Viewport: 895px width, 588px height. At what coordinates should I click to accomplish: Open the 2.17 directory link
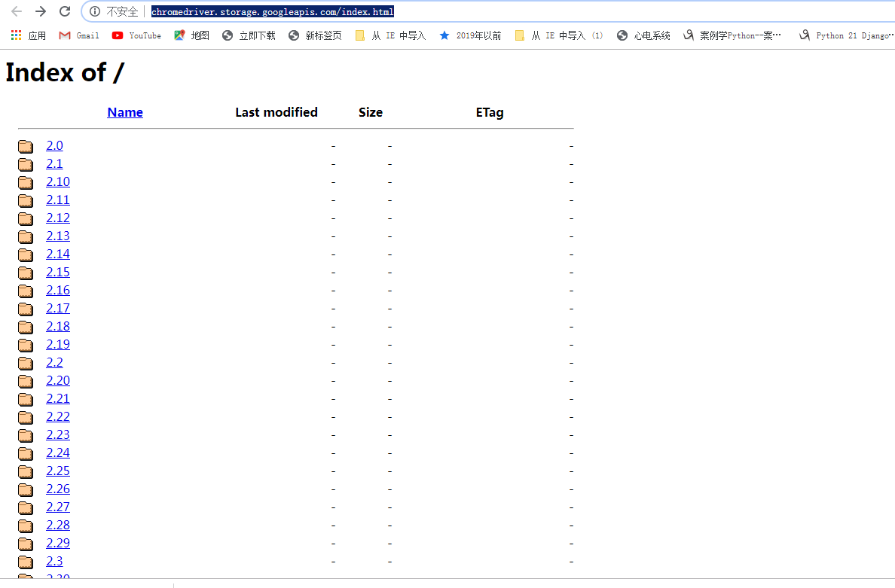click(x=58, y=308)
